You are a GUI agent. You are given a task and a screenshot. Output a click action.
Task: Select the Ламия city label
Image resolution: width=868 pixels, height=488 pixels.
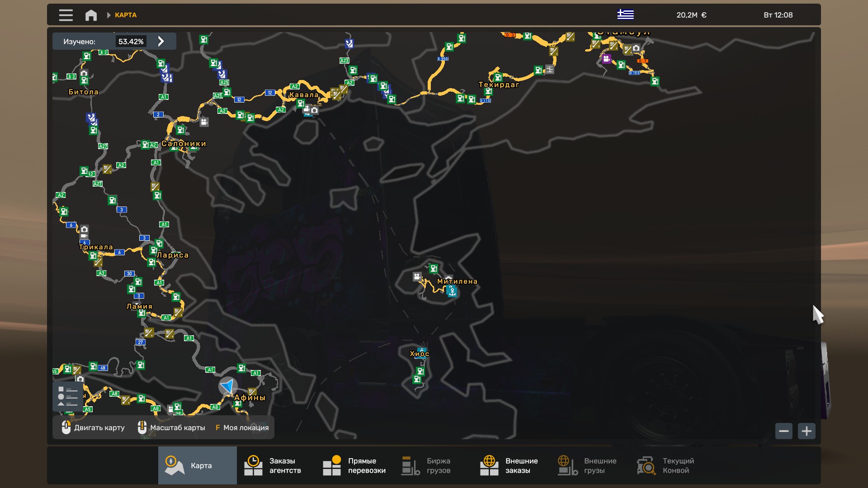pos(139,306)
